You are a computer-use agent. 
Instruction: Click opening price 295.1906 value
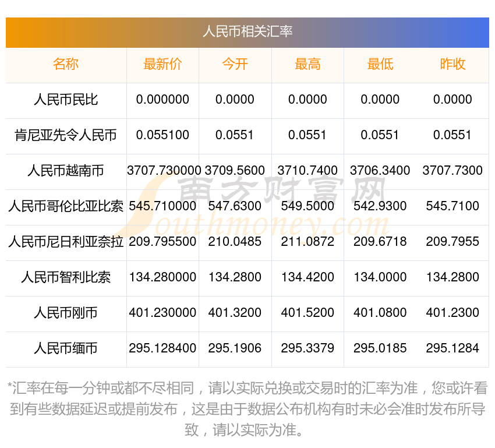235,348
